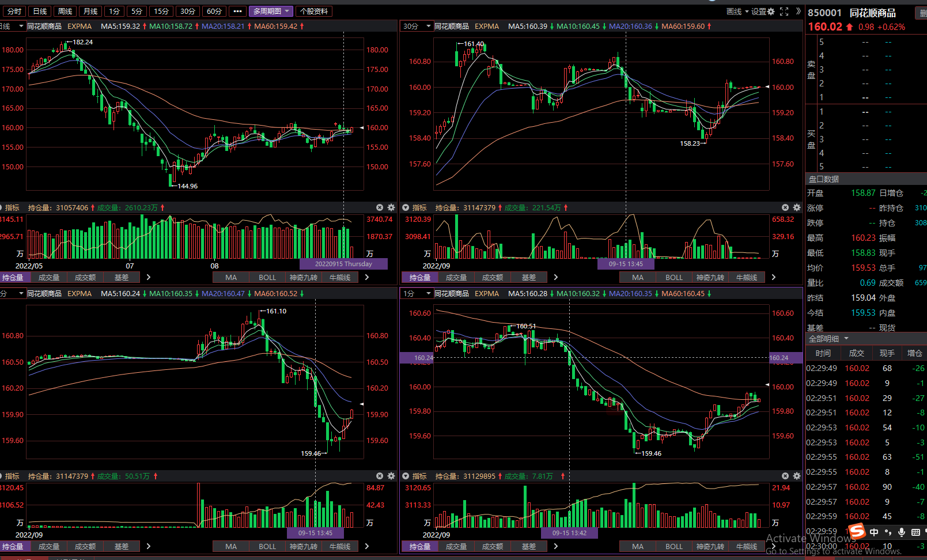Open the 画线 drawing tools dropdown
Viewport: 927px width, 560px height.
[x=737, y=12]
